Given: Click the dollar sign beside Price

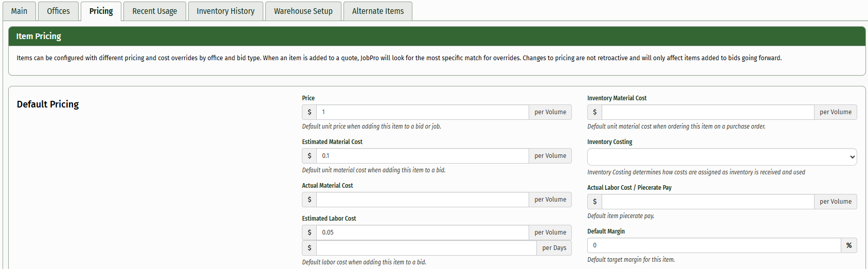Looking at the screenshot, I should click(309, 112).
